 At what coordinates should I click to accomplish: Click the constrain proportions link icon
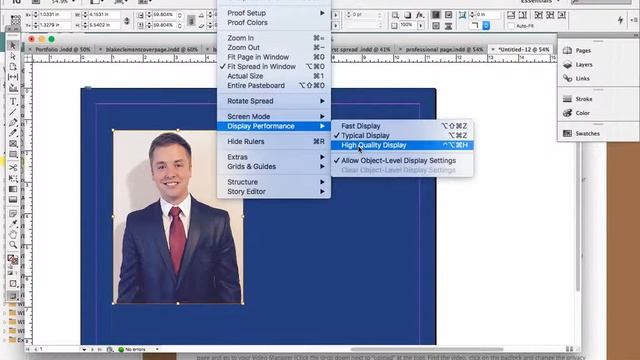coord(127,20)
